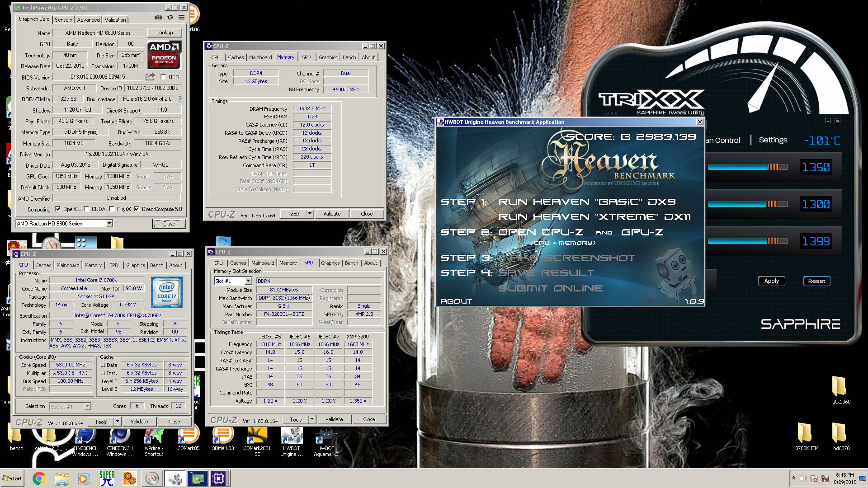Switch to the Advanced tab in GPU-Z
This screenshot has height=488, width=868.
(88, 20)
